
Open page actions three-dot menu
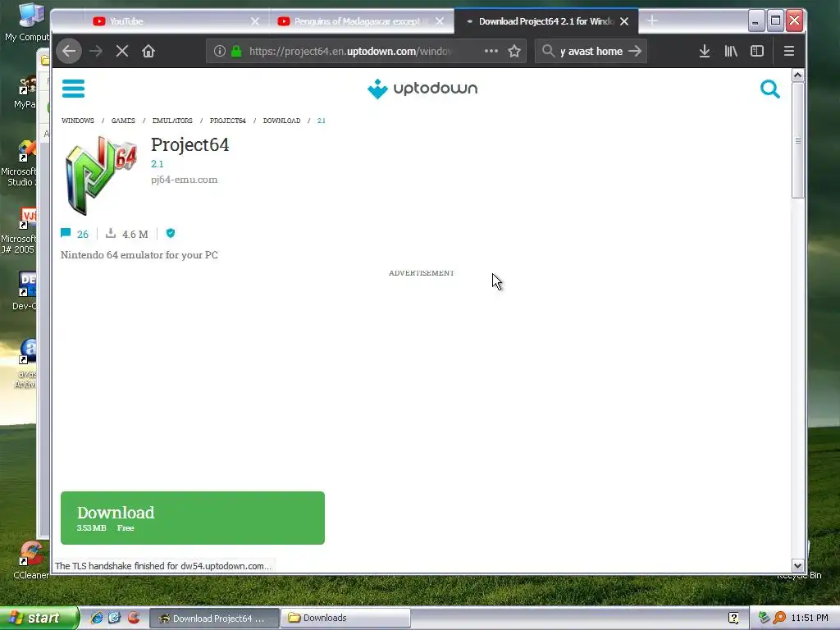(491, 51)
